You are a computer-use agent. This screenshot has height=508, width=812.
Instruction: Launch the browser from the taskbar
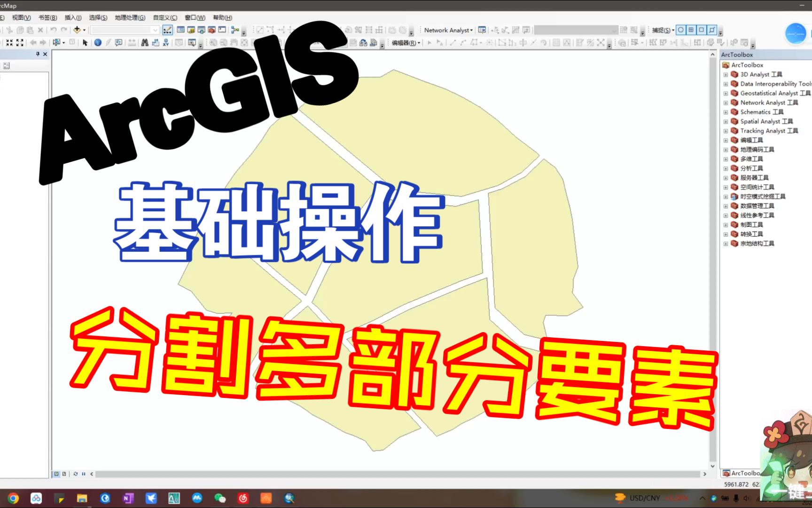[14, 498]
